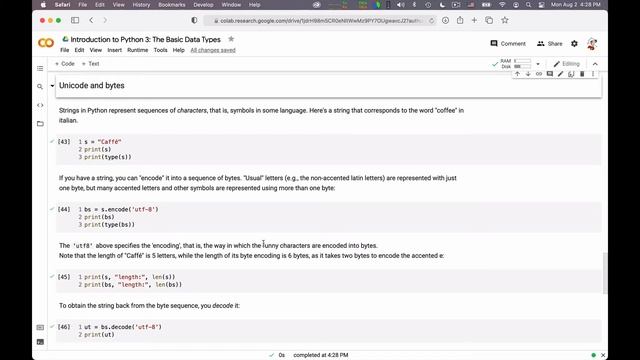This screenshot has height=360, width=640.
Task: Go back in Safari history
Action: click(x=91, y=20)
